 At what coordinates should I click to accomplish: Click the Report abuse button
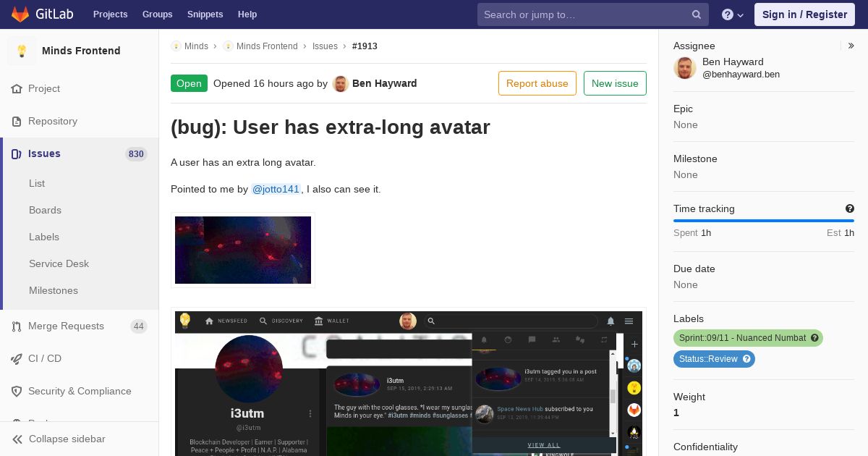click(537, 83)
